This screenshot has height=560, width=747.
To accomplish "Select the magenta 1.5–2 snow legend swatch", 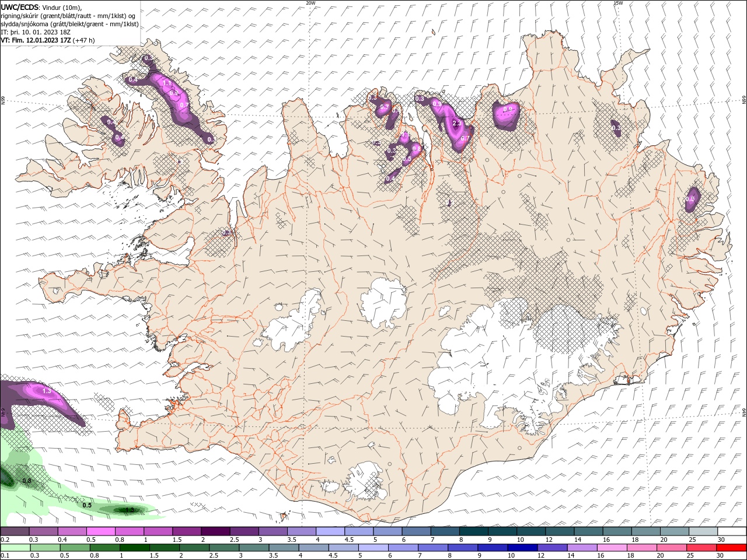I will tap(186, 531).
